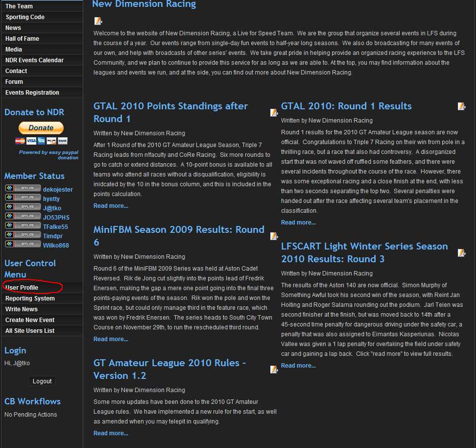Click edit icon for LFSCART Light Winter Series
Screen dimensions: 476x448
point(461,252)
